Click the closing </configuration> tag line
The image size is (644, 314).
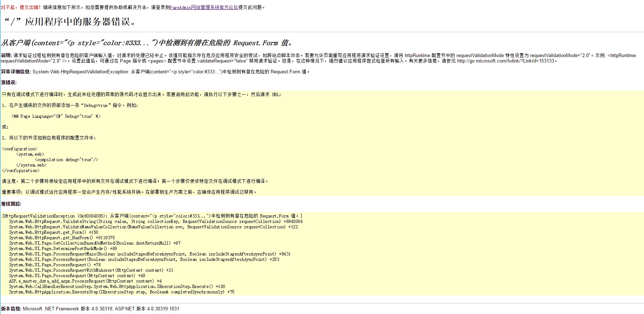click(21, 171)
